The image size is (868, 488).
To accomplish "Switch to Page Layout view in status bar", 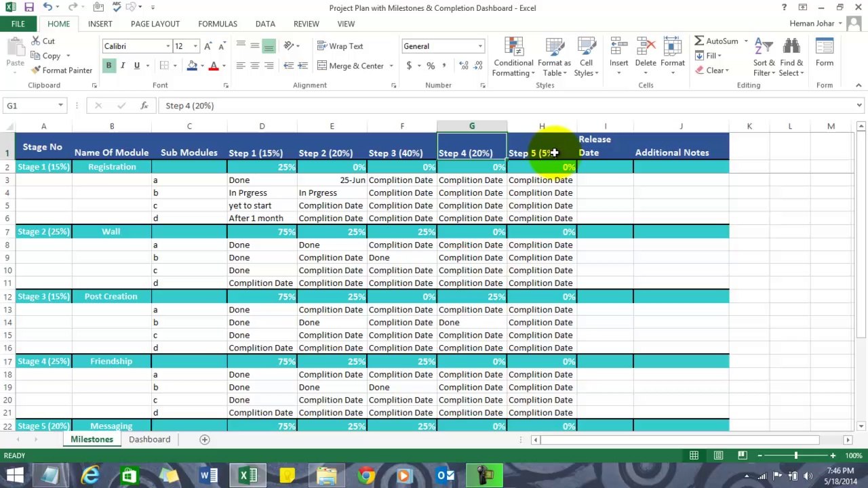I will pyautogui.click(x=718, y=455).
